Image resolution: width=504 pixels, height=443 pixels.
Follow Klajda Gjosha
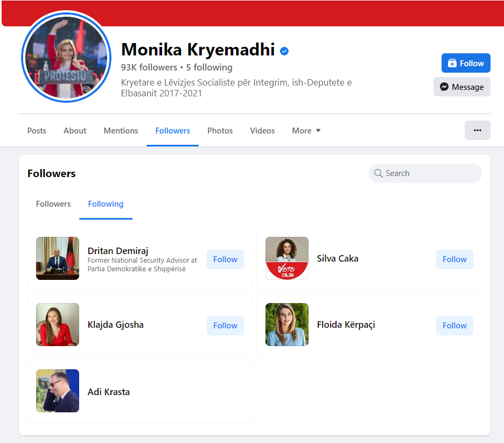[x=225, y=326]
